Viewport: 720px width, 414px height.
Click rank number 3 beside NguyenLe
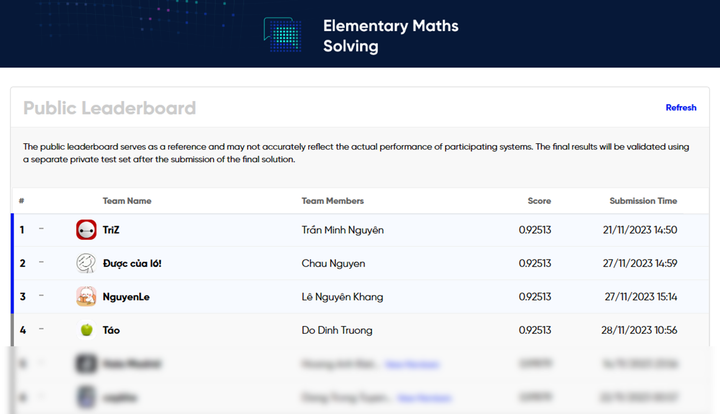[x=22, y=297]
